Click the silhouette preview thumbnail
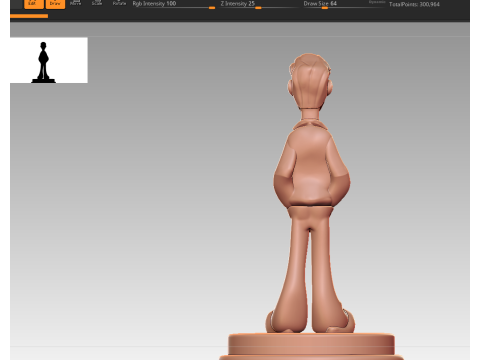Viewport: 480px width, 360px height. pyautogui.click(x=49, y=60)
